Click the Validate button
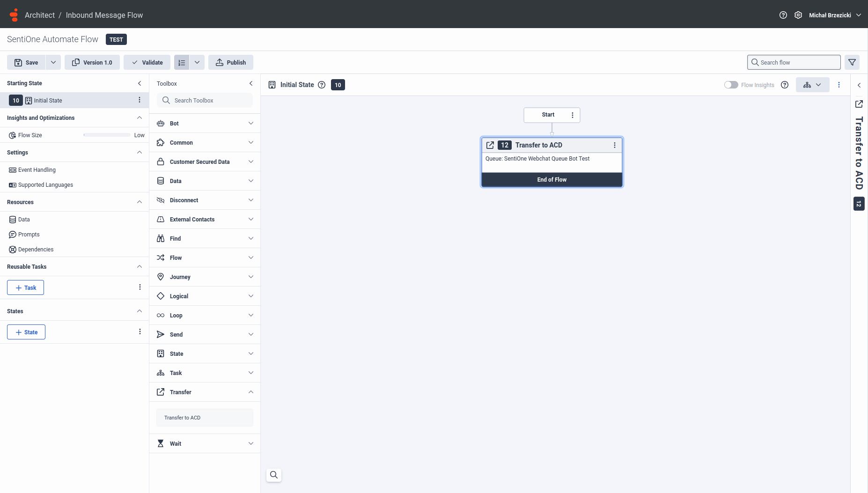The image size is (868, 493). click(147, 62)
